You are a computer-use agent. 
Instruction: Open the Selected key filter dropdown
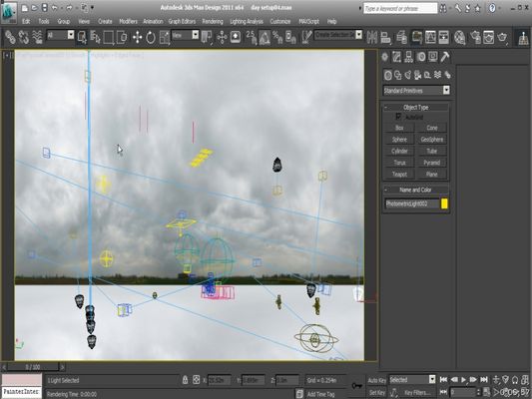pyautogui.click(x=412, y=379)
